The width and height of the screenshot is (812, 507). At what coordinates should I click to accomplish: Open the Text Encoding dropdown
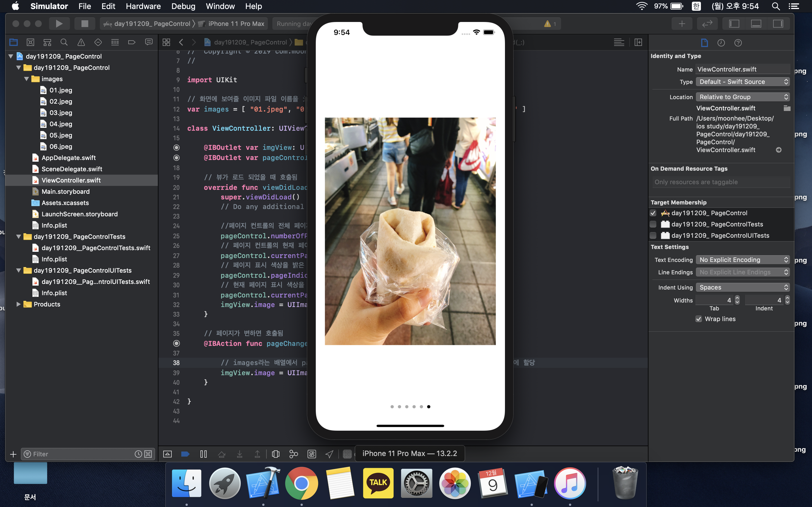[742, 260]
